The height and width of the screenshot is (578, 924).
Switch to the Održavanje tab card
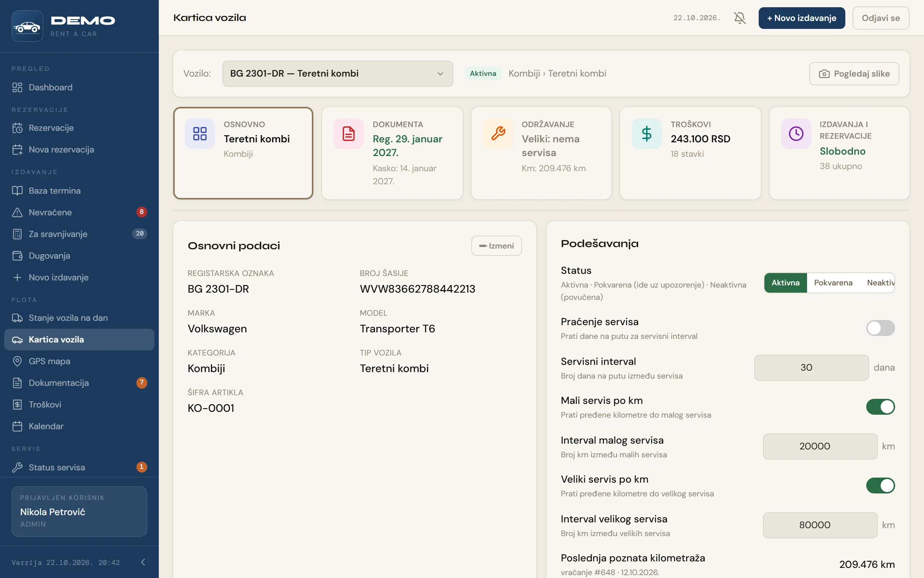tap(541, 153)
